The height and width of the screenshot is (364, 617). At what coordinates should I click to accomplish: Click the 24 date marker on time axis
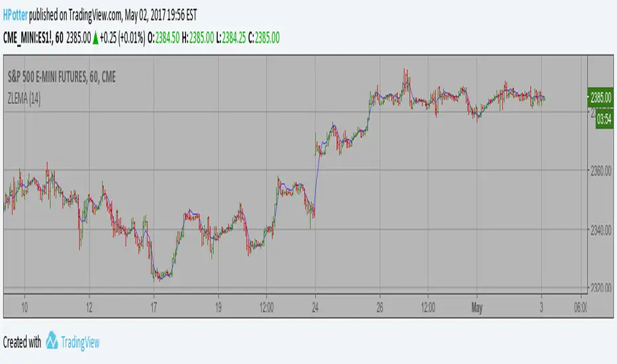316,307
